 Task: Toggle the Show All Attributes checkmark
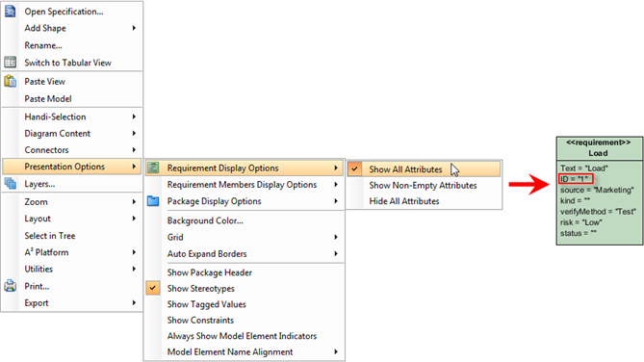(x=355, y=168)
